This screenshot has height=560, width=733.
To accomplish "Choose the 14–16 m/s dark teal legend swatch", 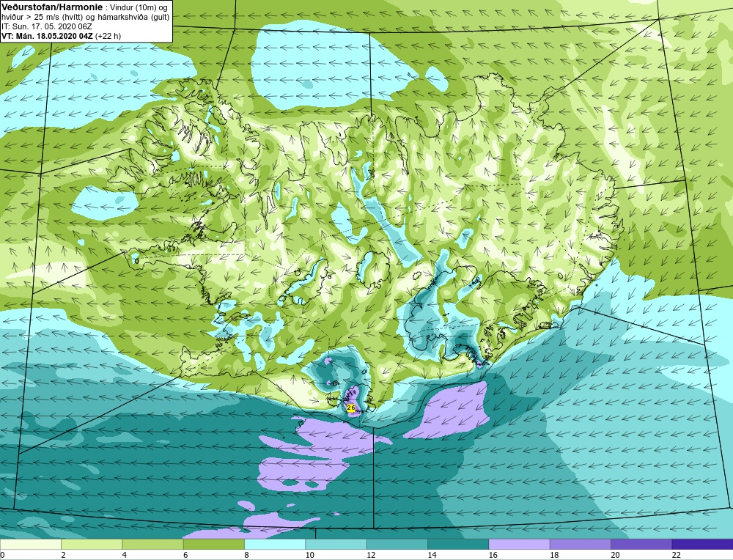I will 458,544.
